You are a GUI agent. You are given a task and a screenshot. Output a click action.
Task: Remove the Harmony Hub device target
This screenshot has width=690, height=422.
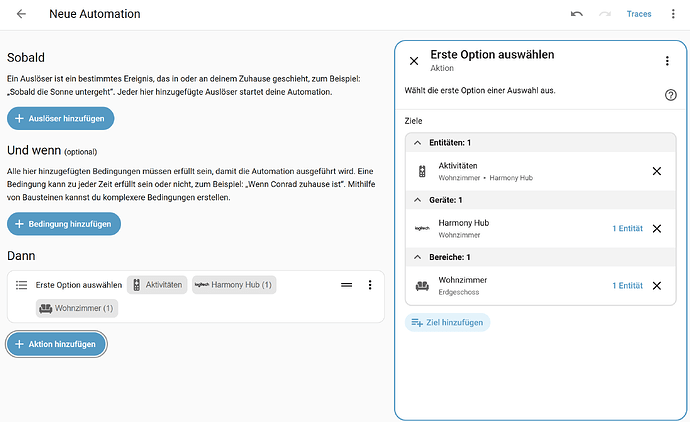point(657,228)
